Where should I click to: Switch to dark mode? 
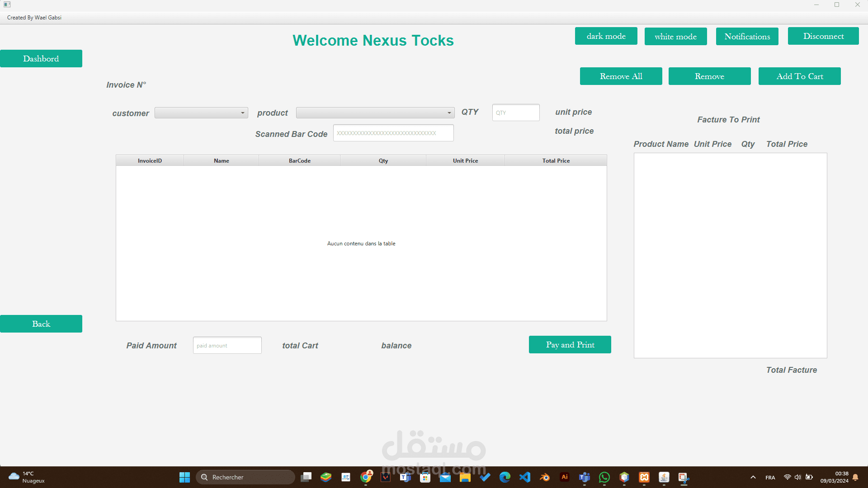coord(606,36)
